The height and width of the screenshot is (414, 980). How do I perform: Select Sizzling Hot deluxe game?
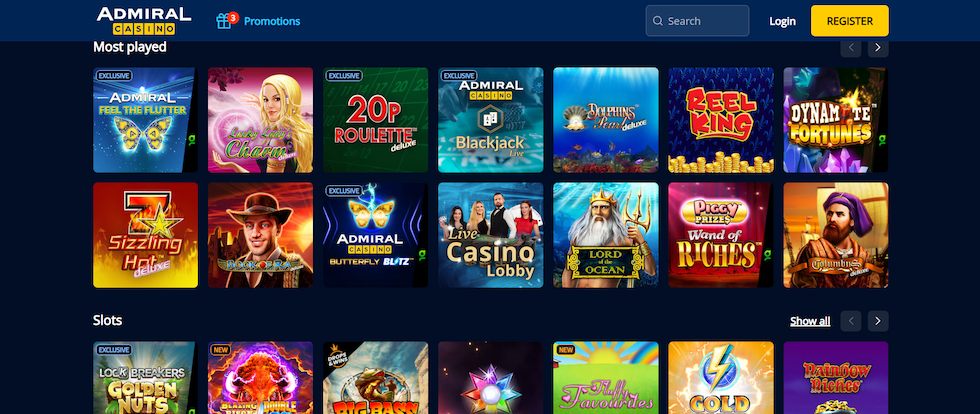(x=146, y=235)
